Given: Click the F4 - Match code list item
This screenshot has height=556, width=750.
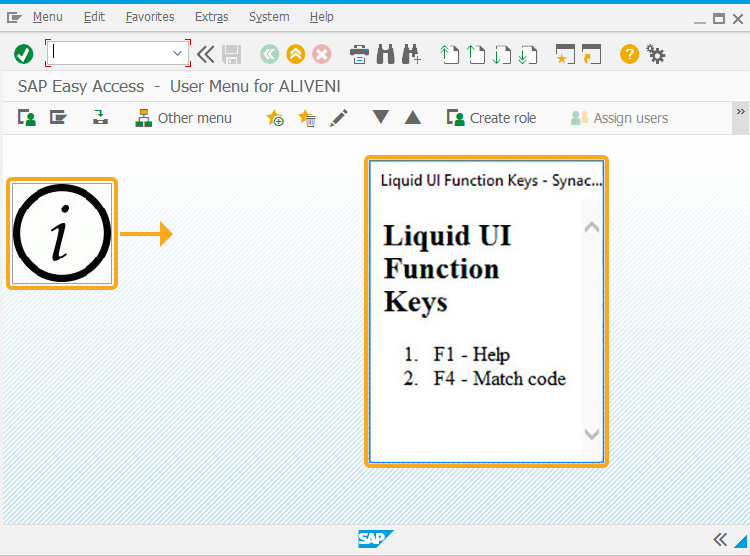Looking at the screenshot, I should coord(500,378).
